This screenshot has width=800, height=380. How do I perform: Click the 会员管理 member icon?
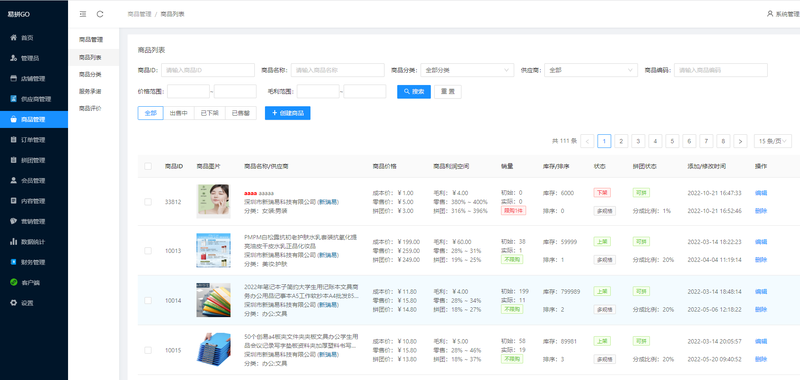tap(13, 181)
